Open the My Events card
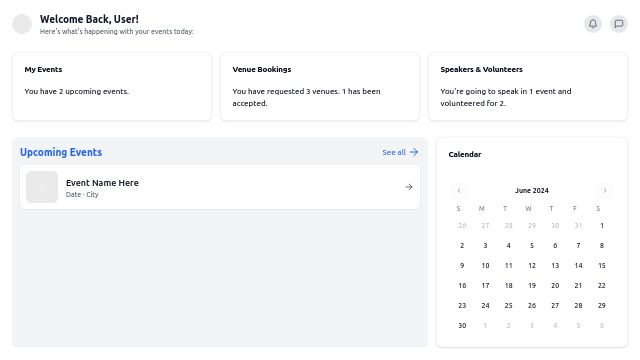 click(x=112, y=87)
